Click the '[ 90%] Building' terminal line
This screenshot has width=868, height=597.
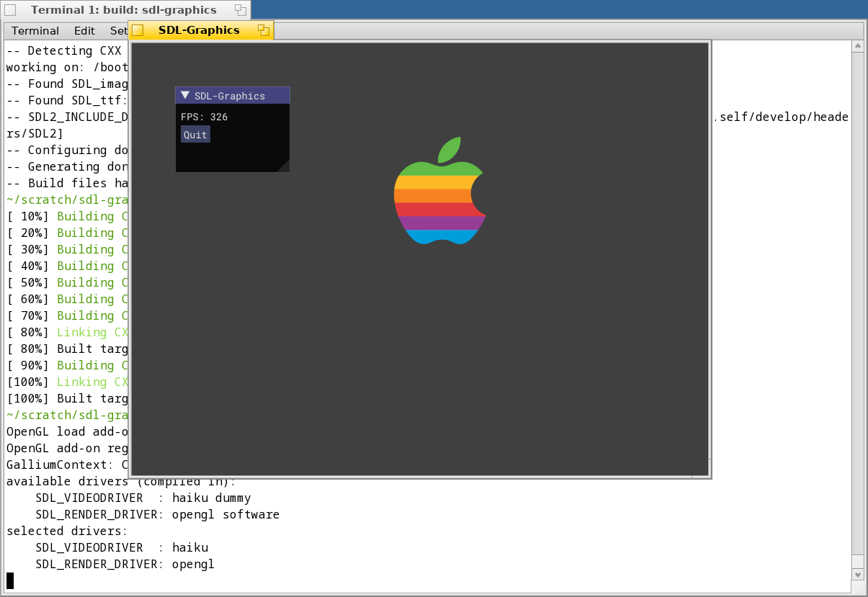[67, 365]
